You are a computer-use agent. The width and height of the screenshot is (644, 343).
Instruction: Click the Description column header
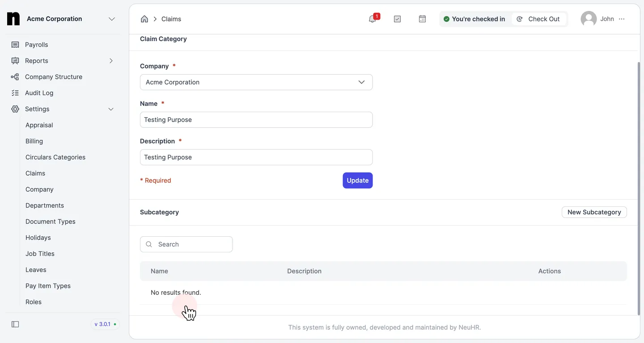pos(304,271)
